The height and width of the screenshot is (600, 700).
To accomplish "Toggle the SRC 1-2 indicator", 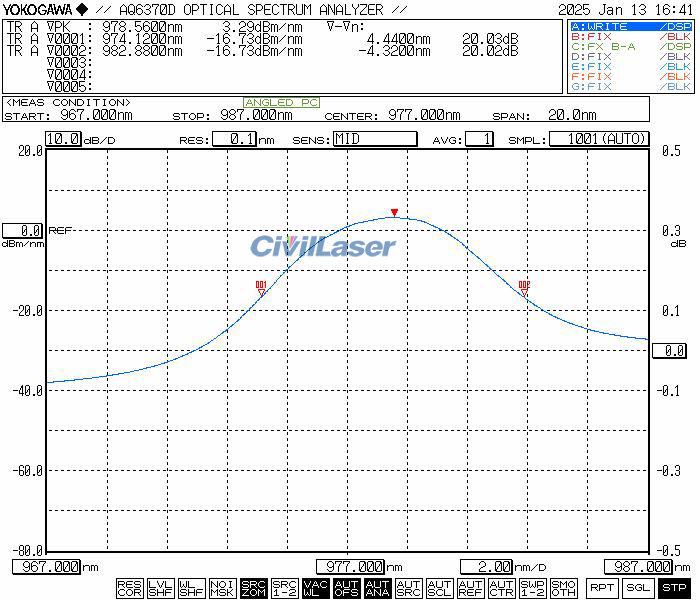I will coord(284,588).
